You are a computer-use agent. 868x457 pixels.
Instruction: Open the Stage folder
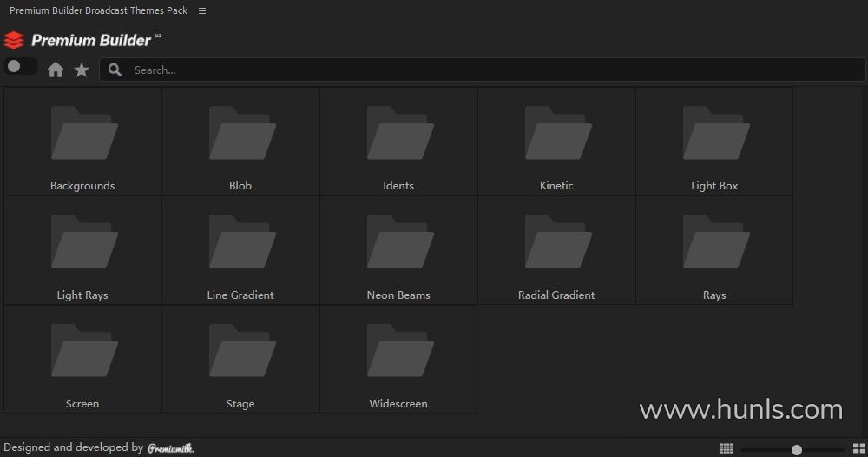240,359
